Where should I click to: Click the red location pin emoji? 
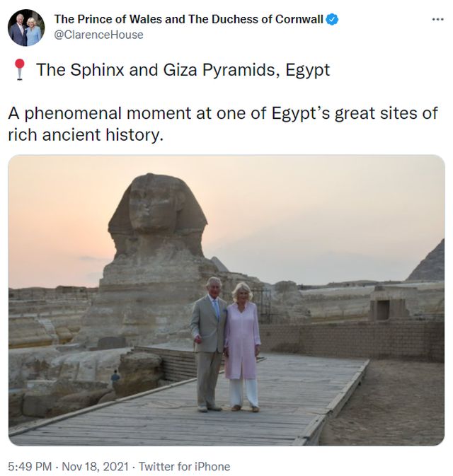[x=19, y=69]
